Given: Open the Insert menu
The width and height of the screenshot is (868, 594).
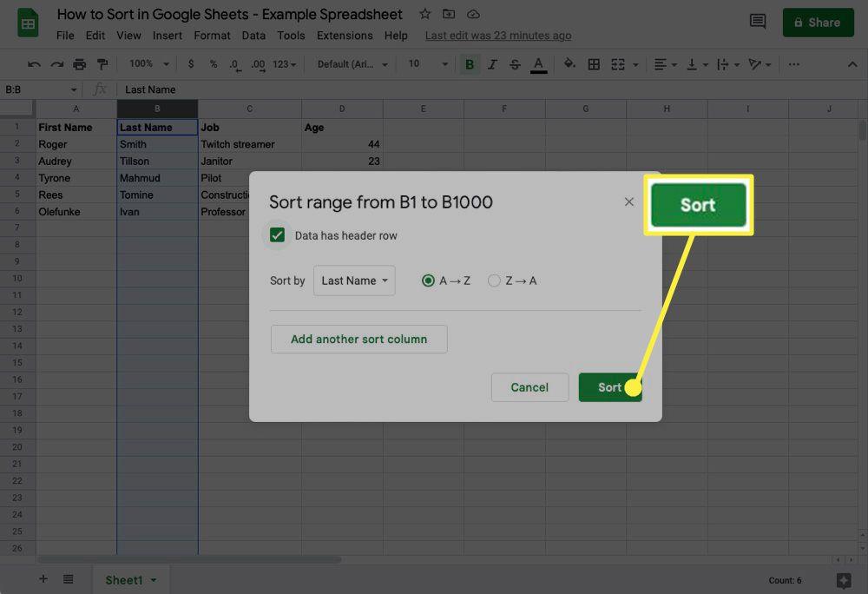Looking at the screenshot, I should [x=168, y=36].
